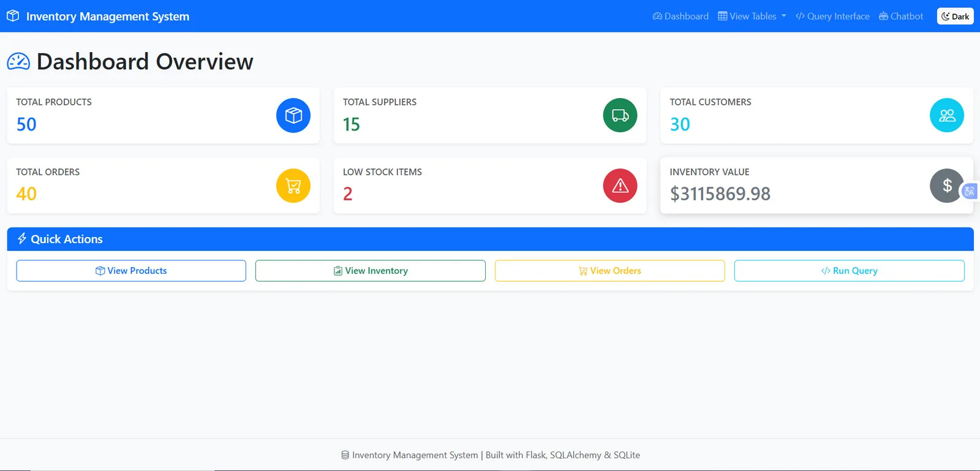
Task: Click the total customers value 30
Action: 680,124
